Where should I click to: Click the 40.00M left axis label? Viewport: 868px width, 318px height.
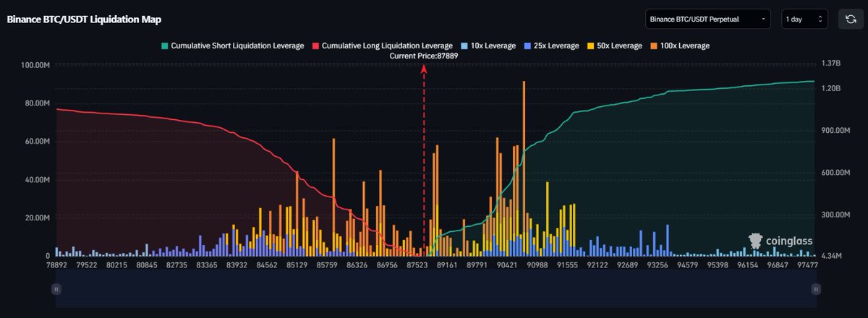tap(38, 179)
